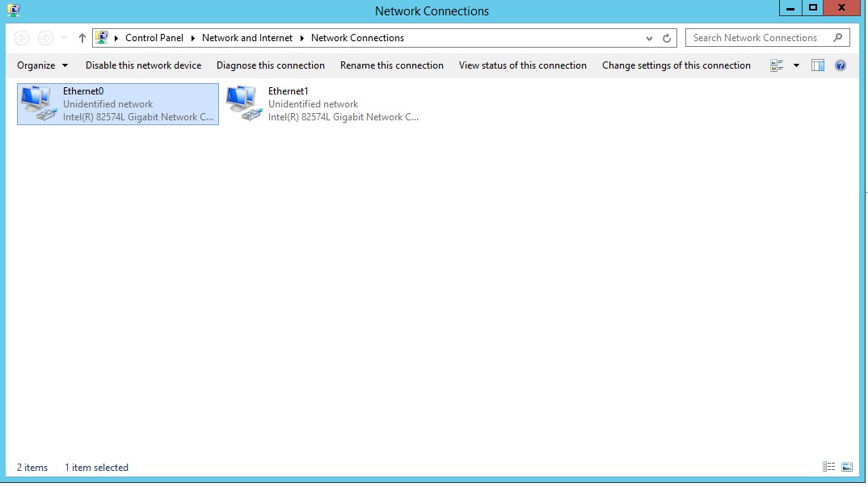868x487 pixels.
Task: Click Diagnose this connection
Action: 271,65
